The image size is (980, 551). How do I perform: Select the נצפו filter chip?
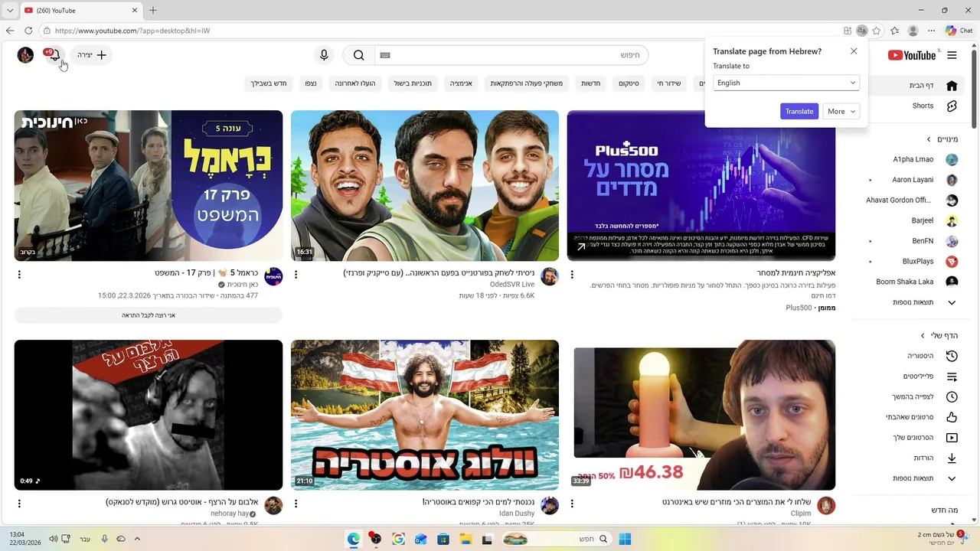pos(311,83)
